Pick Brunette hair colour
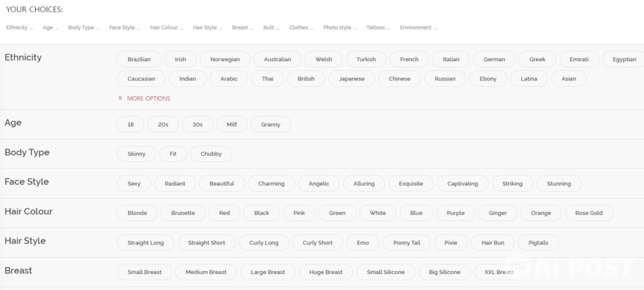The height and width of the screenshot is (290, 644). point(183,213)
